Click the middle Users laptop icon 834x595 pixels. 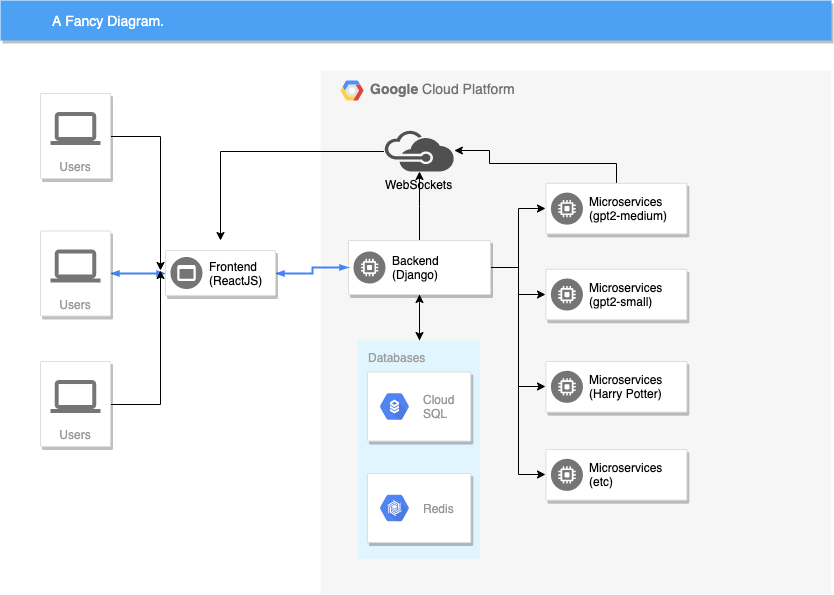click(x=76, y=265)
